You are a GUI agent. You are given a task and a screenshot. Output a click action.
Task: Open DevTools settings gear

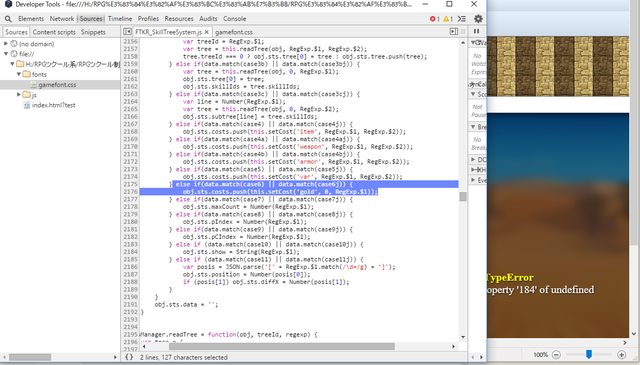click(x=478, y=19)
